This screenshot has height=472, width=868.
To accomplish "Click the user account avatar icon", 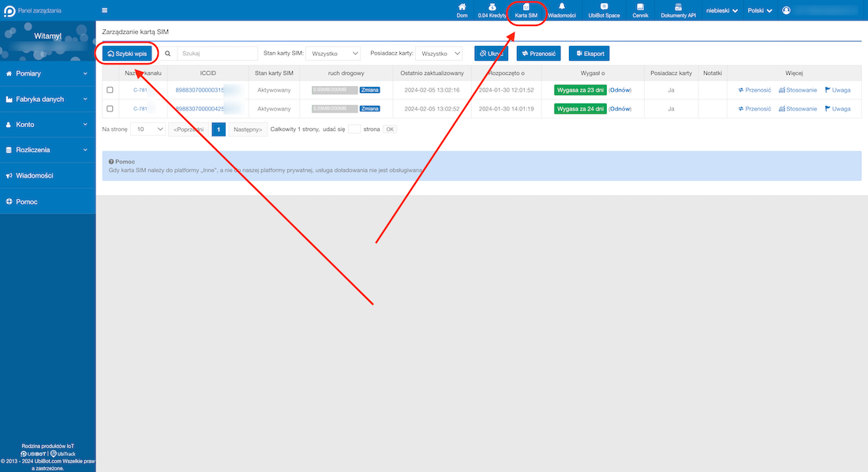I will point(786,10).
